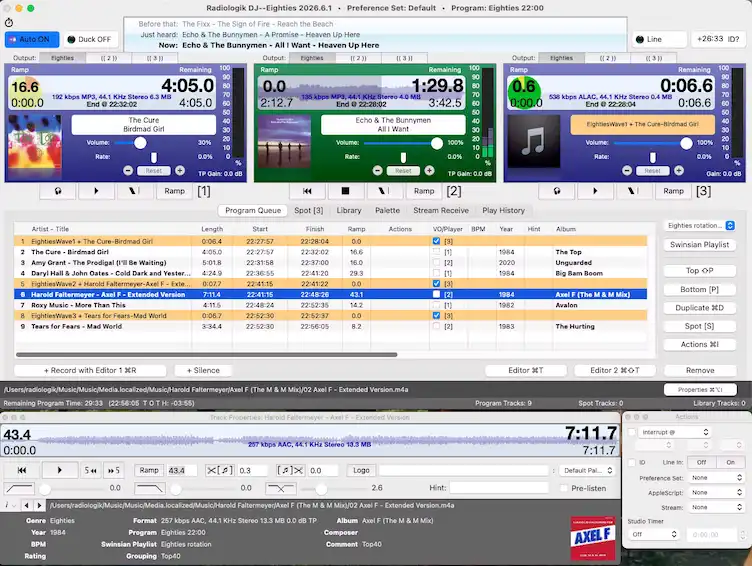Image resolution: width=752 pixels, height=566 pixels.
Task: Click the fade-in curve icon
Action: pyautogui.click(x=19, y=488)
